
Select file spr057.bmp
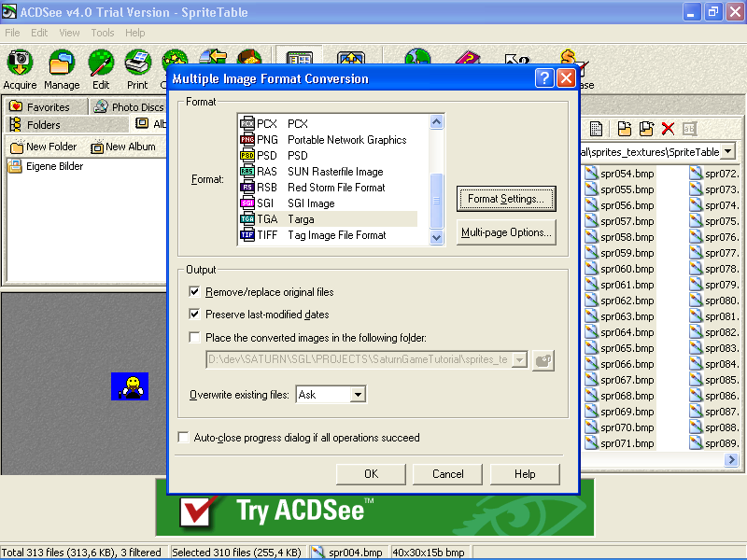(x=620, y=221)
